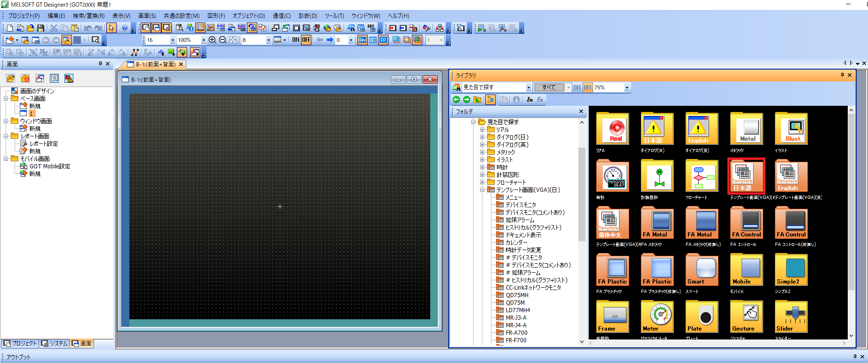The image size is (868, 363).
Task: Open the ヘルプ(H) menu
Action: [398, 16]
